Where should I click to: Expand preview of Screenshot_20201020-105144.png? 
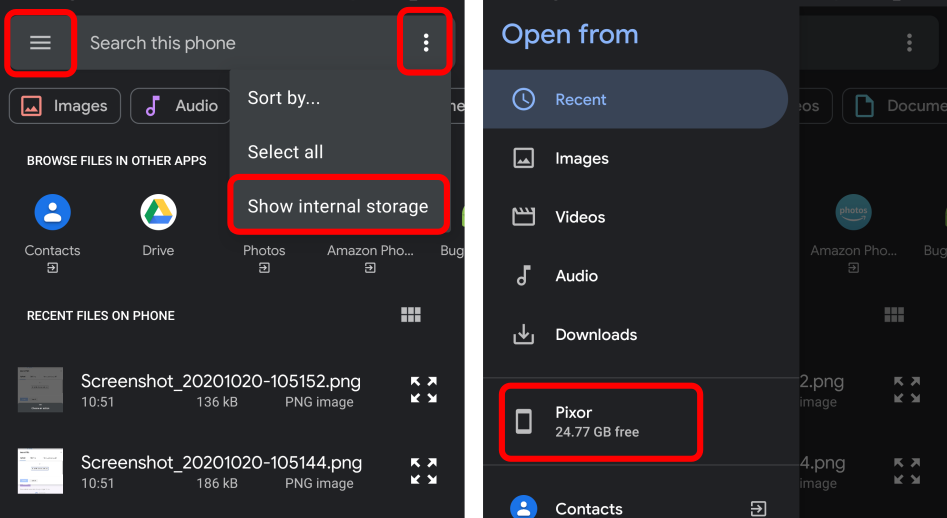[424, 471]
